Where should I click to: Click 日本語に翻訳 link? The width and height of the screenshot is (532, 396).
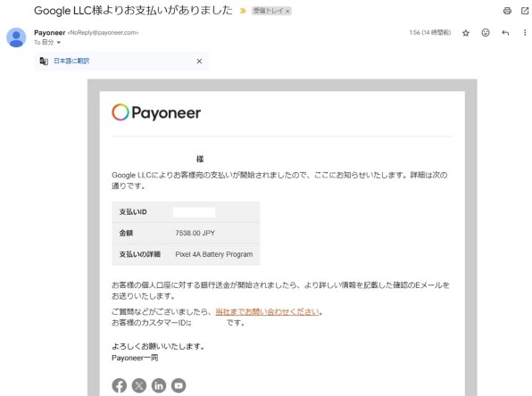(x=71, y=61)
